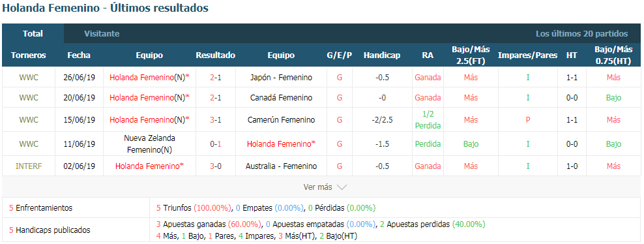Image resolution: width=644 pixels, height=244 pixels.
Task: Click the Handicap column header
Action: 382,55
